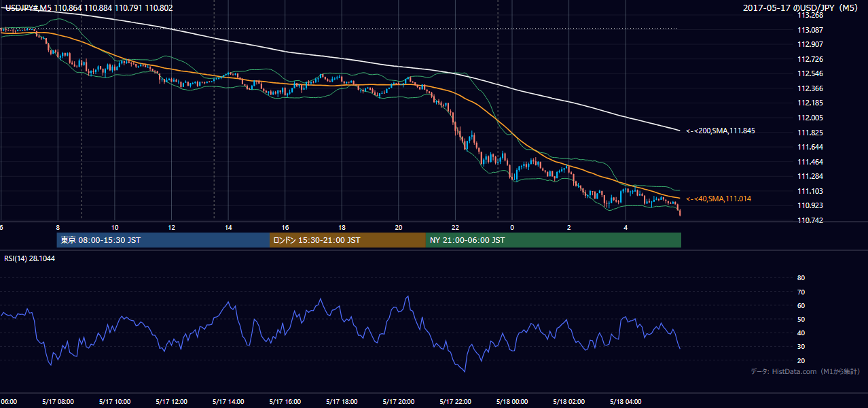The image size is (868, 408).
Task: Click the データ: HistData.com credit text
Action: pos(805,371)
